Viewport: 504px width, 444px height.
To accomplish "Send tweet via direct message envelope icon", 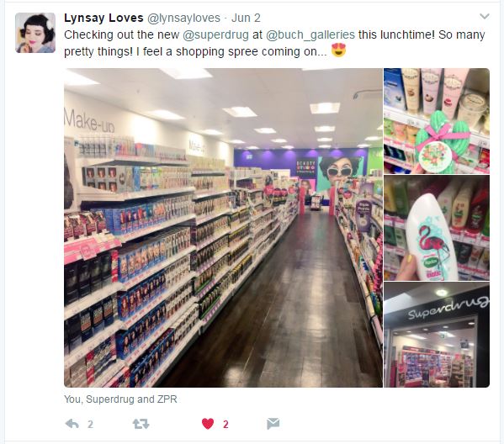I will pyautogui.click(x=273, y=424).
